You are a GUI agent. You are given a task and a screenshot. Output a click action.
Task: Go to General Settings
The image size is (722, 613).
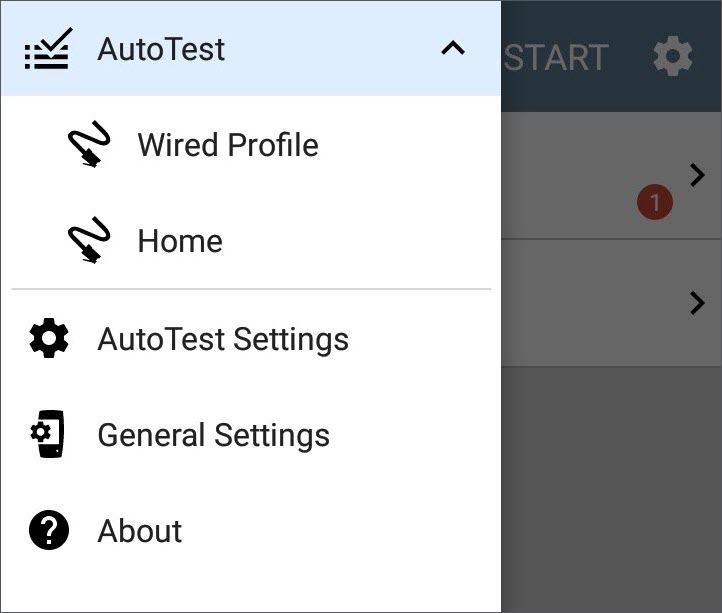[x=251, y=435]
